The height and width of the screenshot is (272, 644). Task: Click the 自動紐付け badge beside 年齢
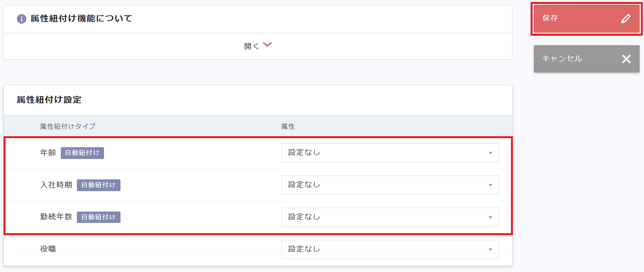point(82,153)
